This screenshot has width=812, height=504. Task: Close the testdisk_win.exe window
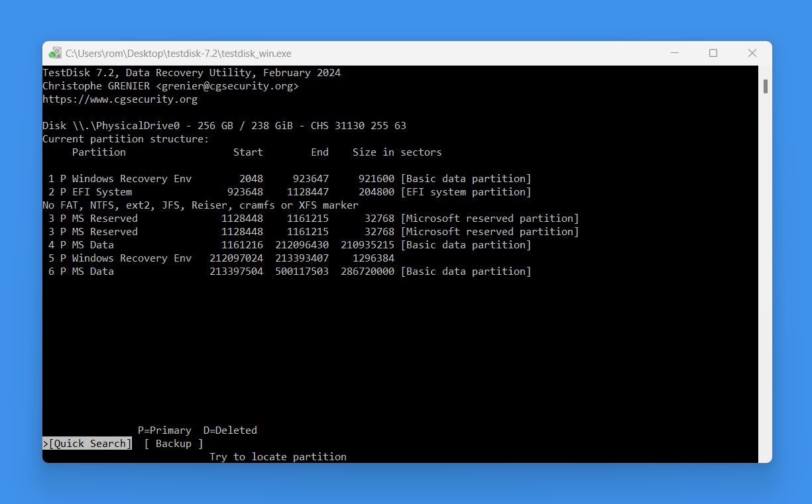click(752, 53)
